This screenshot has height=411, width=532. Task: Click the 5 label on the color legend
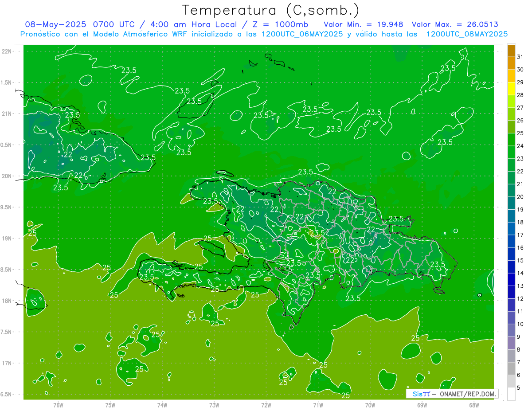click(x=519, y=388)
